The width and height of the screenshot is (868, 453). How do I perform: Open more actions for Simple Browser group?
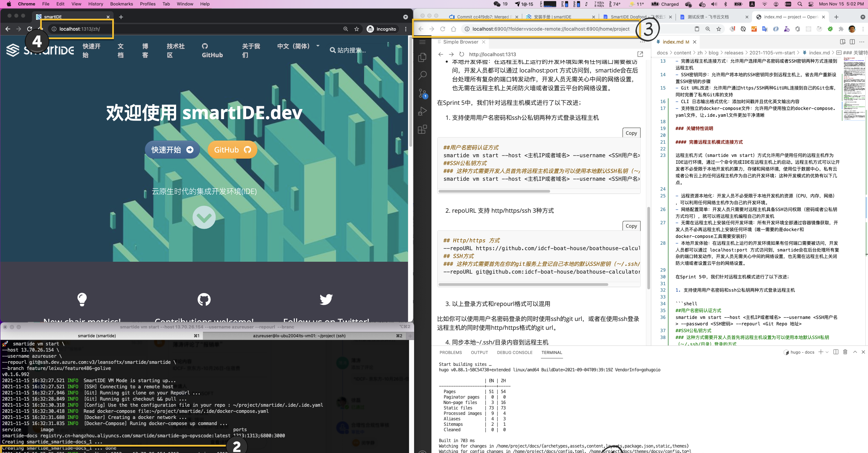(x=642, y=42)
